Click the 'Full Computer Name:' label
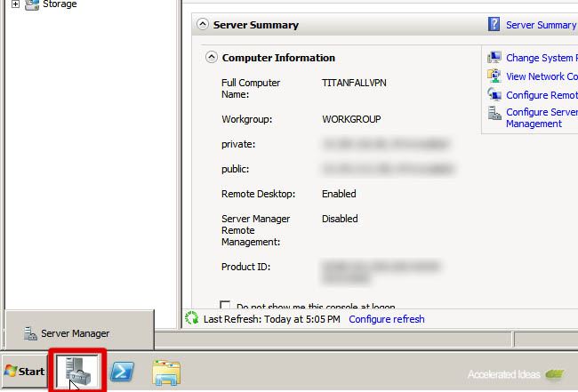Image resolution: width=578 pixels, height=392 pixels. click(x=251, y=88)
